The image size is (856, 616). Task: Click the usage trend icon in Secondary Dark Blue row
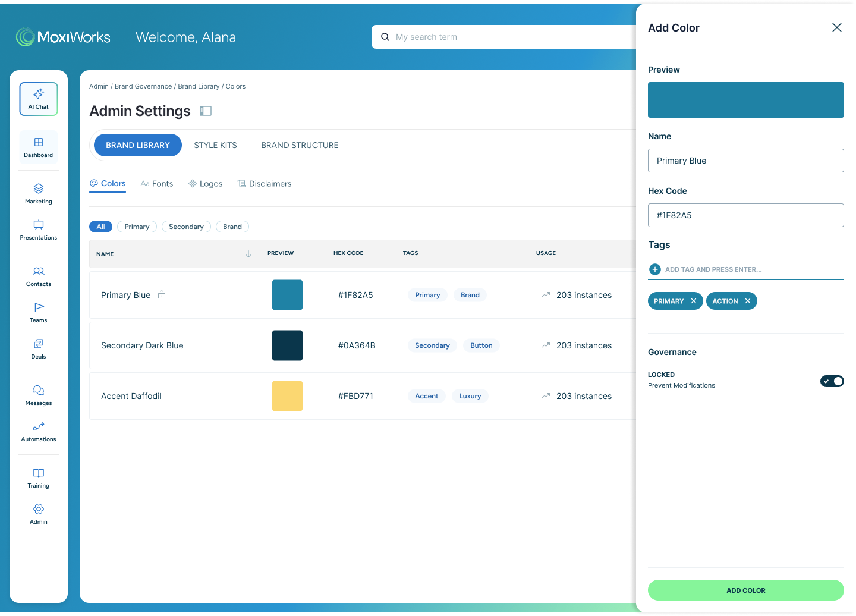point(546,345)
